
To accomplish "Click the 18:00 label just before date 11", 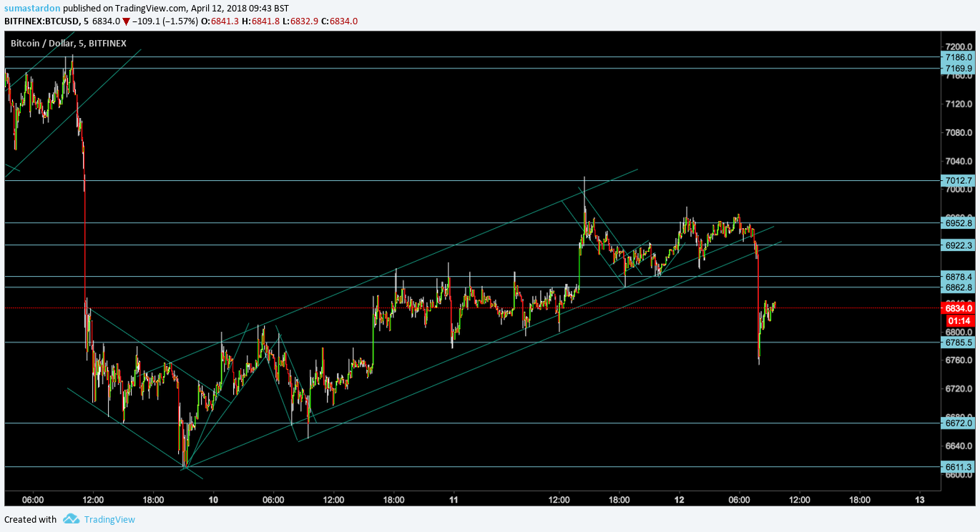I will pyautogui.click(x=393, y=499).
